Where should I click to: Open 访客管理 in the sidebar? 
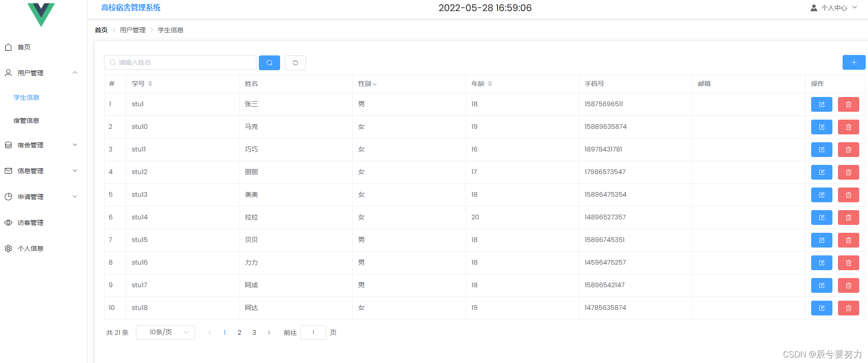click(31, 223)
